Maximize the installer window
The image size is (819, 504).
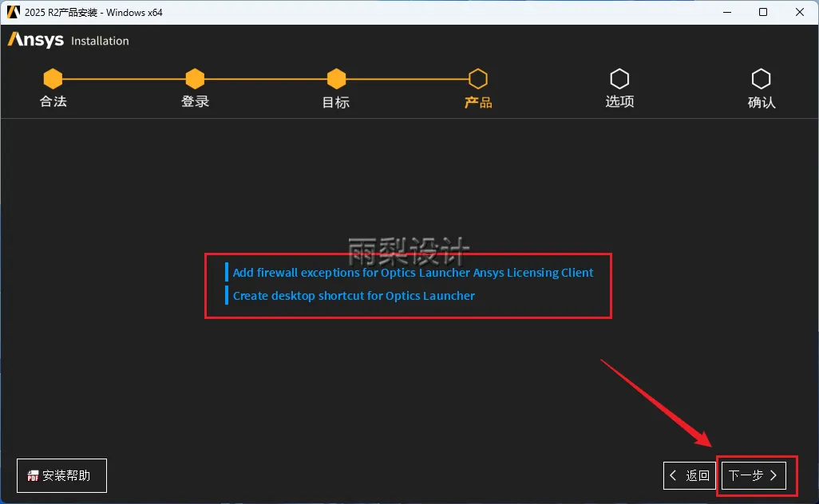(763, 12)
